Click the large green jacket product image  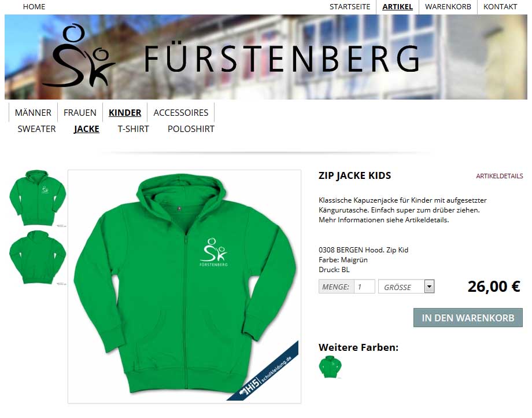pos(184,286)
